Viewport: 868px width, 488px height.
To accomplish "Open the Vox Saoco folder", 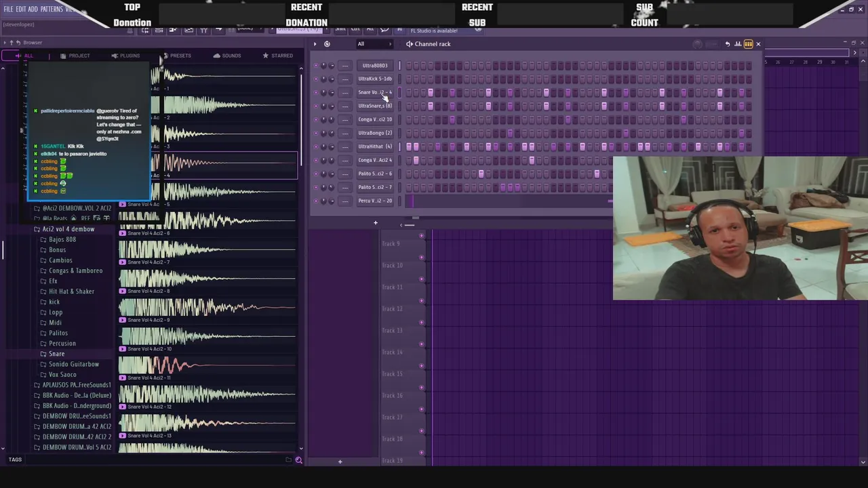I will click(x=62, y=375).
